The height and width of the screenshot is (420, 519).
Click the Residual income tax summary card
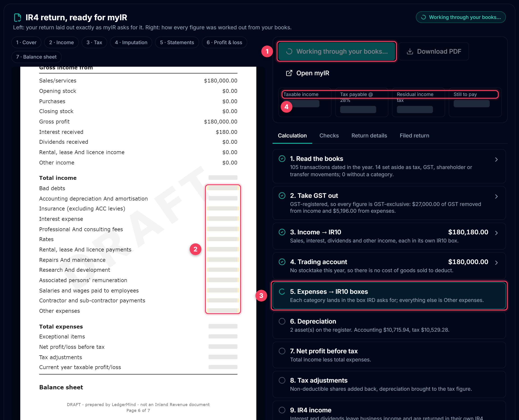[418, 102]
